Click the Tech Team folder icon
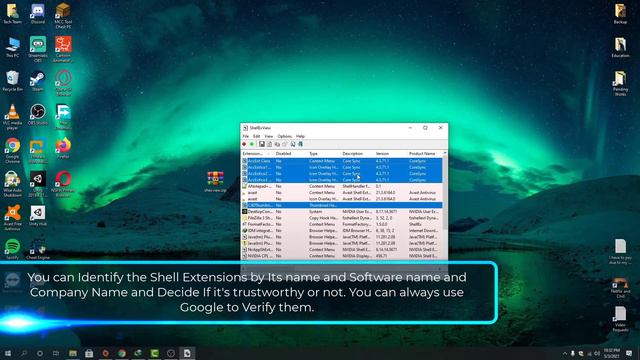Screen dimensions: 640x360 click(x=13, y=13)
